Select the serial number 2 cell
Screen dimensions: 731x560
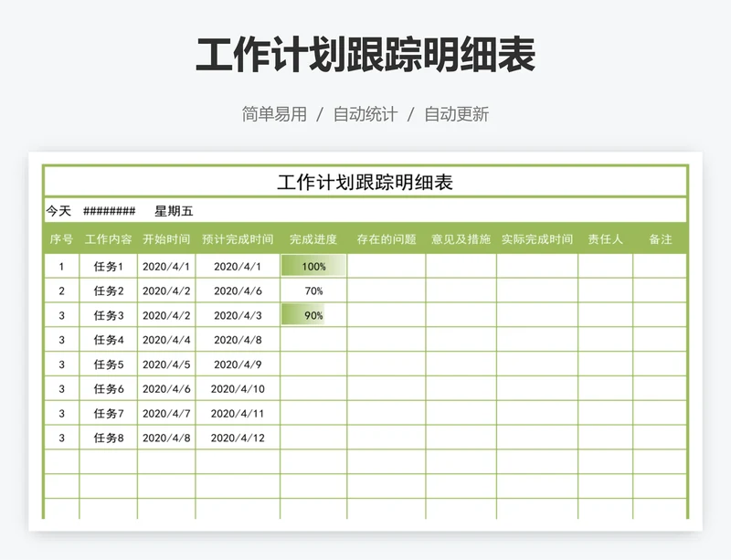(x=61, y=291)
